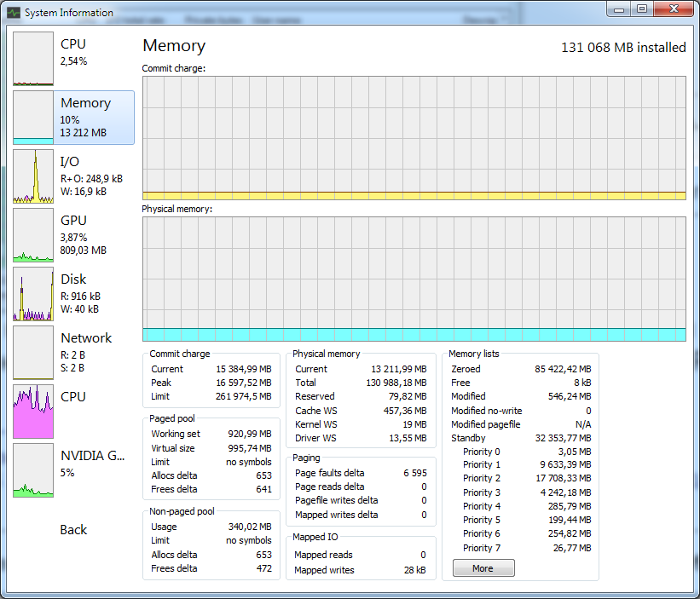
Task: Click the Commit charge graph
Action: pos(414,138)
